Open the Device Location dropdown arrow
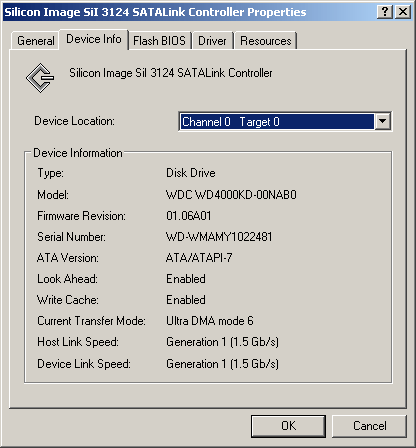 382,121
